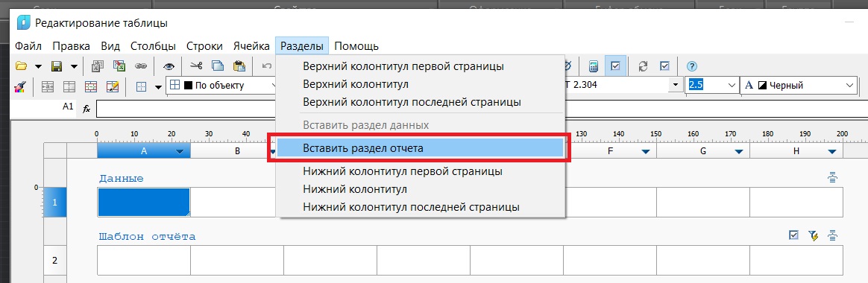868x283 pixels.
Task: Click the blue question mark help icon
Action: (x=691, y=66)
